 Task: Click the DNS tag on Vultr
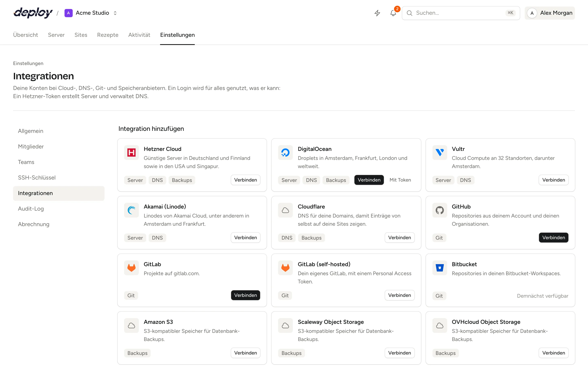pos(465,180)
